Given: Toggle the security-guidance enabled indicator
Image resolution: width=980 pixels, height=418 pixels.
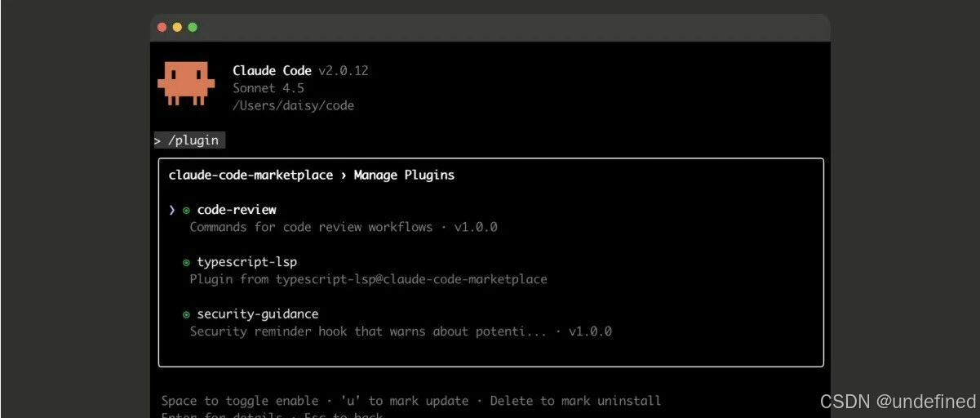Looking at the screenshot, I should [187, 315].
